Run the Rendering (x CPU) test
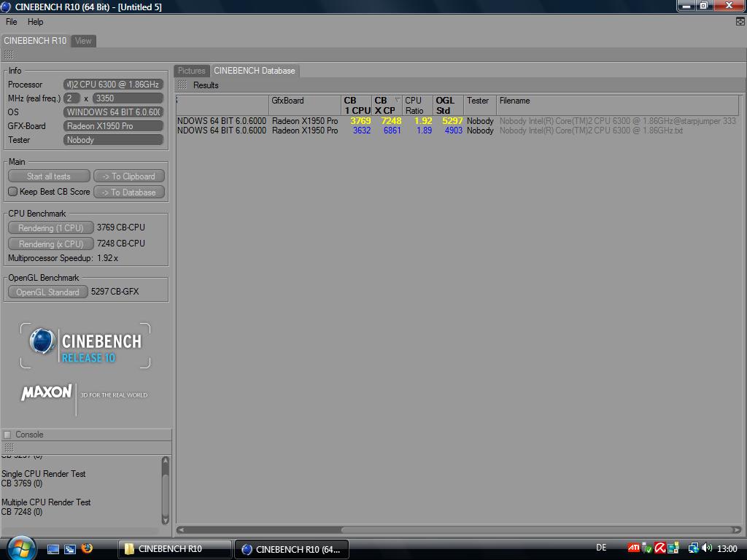 point(50,244)
